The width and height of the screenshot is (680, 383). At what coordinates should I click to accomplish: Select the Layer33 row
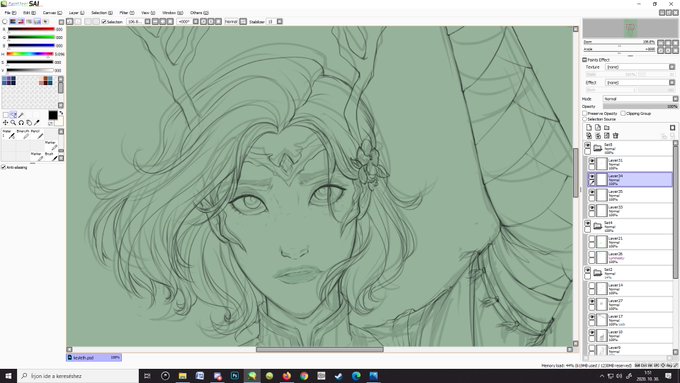pos(629,211)
